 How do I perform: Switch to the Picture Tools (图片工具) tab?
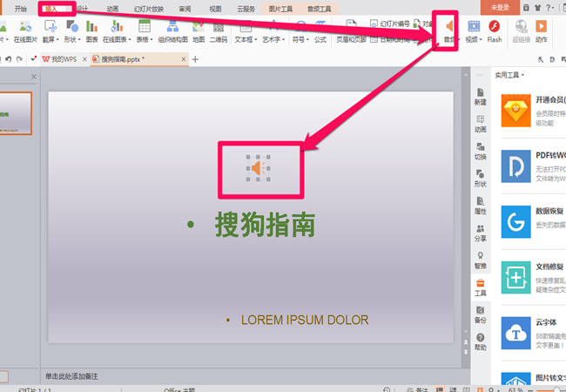[280, 9]
